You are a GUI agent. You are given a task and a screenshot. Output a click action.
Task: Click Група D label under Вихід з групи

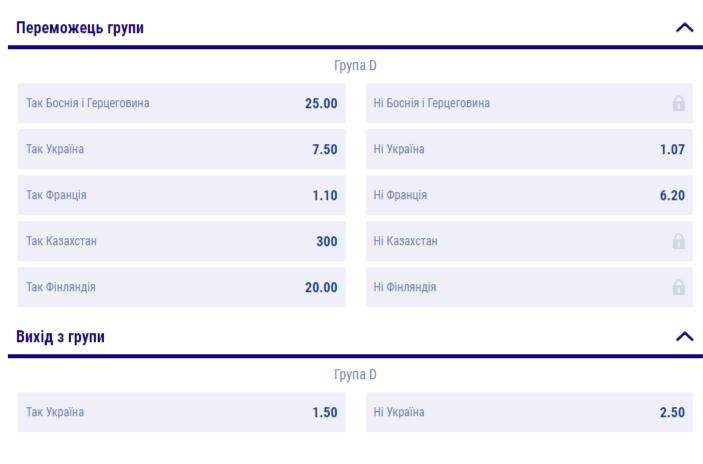click(355, 375)
